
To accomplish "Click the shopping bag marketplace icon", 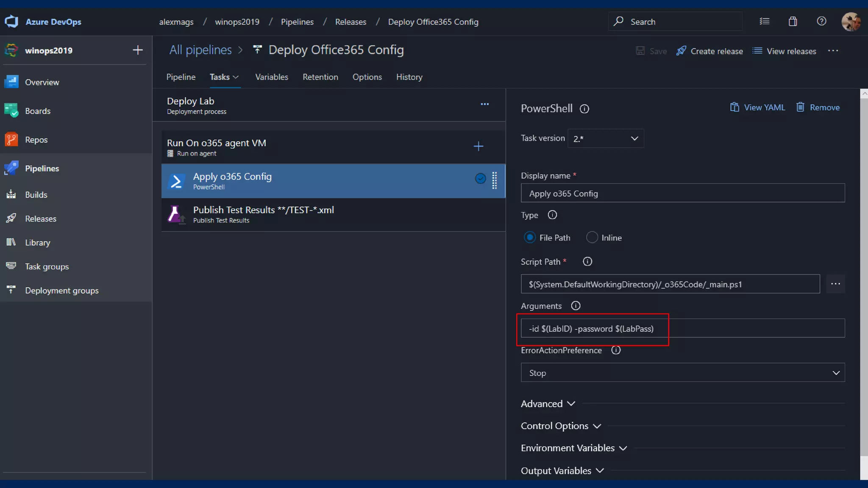I will click(x=793, y=22).
